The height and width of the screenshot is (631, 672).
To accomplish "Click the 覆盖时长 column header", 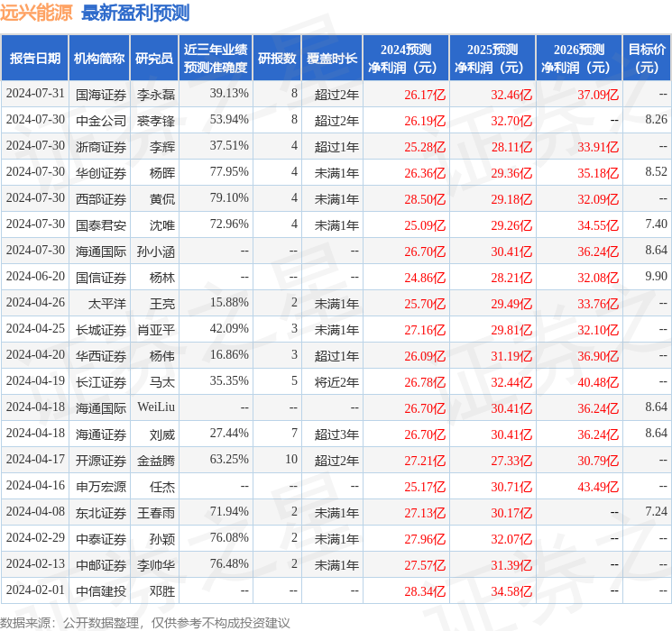I will [332, 58].
